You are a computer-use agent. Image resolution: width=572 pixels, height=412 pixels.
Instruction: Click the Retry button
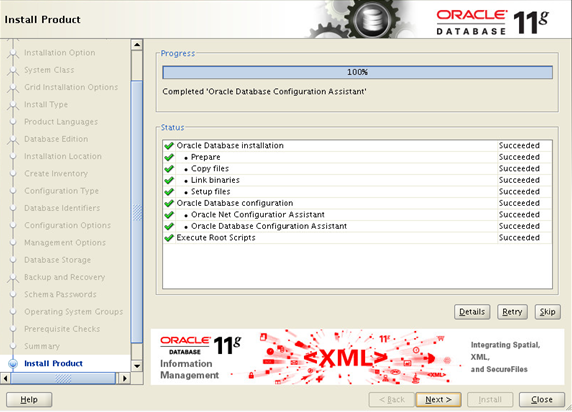[512, 312]
